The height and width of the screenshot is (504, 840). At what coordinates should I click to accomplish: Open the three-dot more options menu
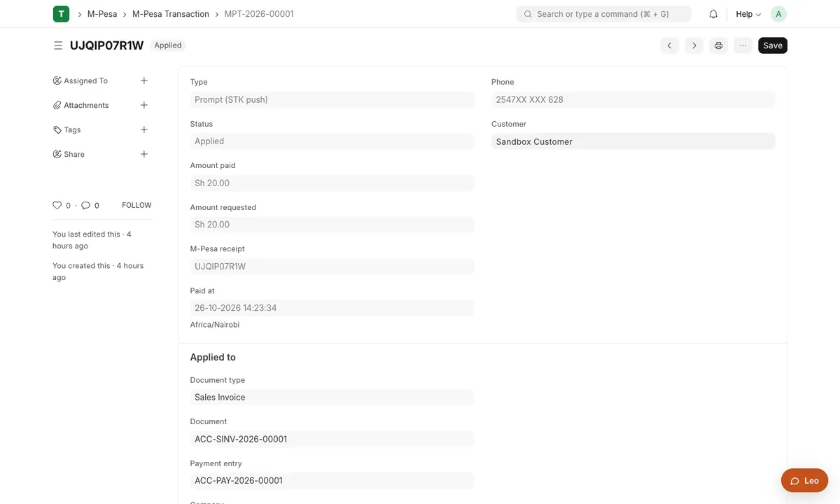pyautogui.click(x=743, y=45)
